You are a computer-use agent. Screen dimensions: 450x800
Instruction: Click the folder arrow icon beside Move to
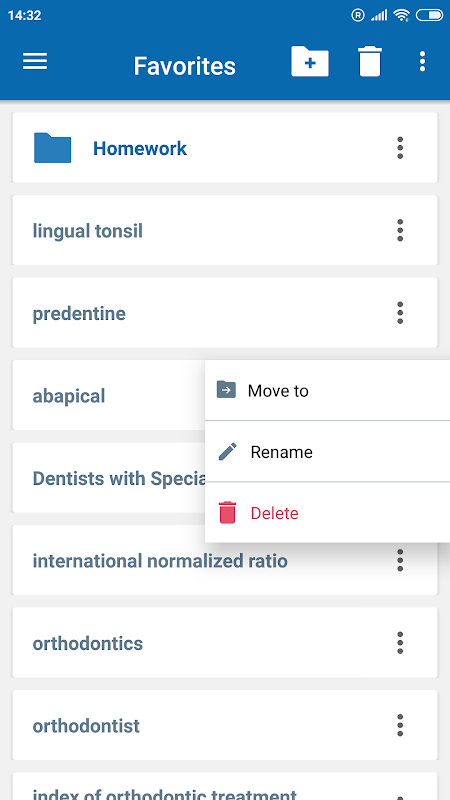(226, 389)
